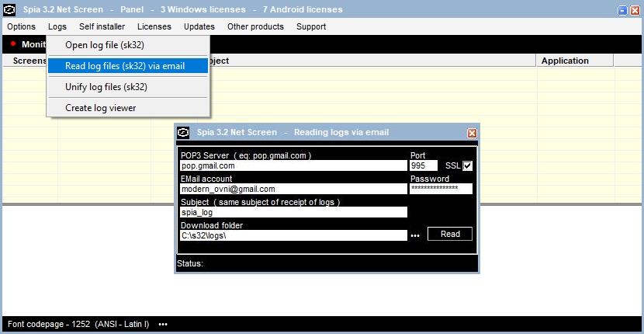Minimize the Spia Panel window

coord(623,10)
